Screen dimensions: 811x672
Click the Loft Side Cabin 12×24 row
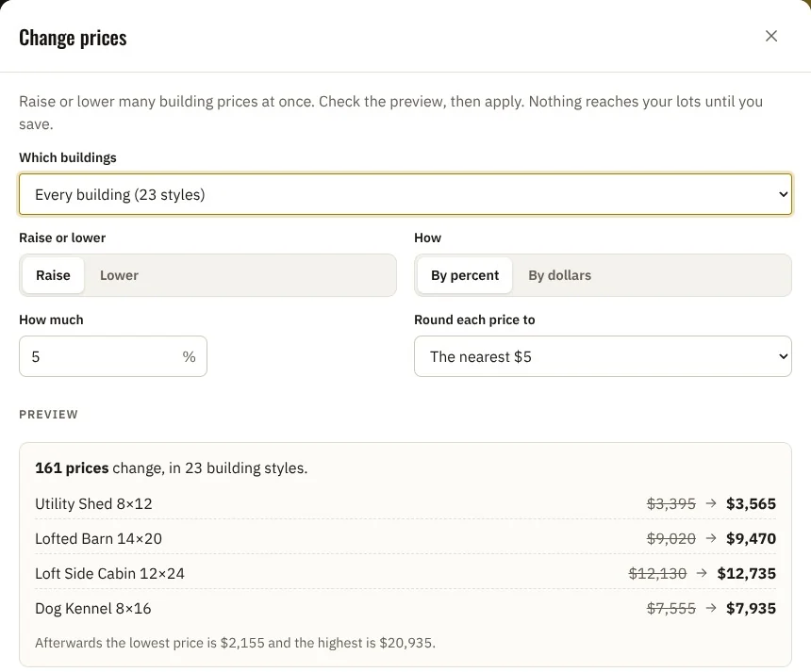pos(405,573)
